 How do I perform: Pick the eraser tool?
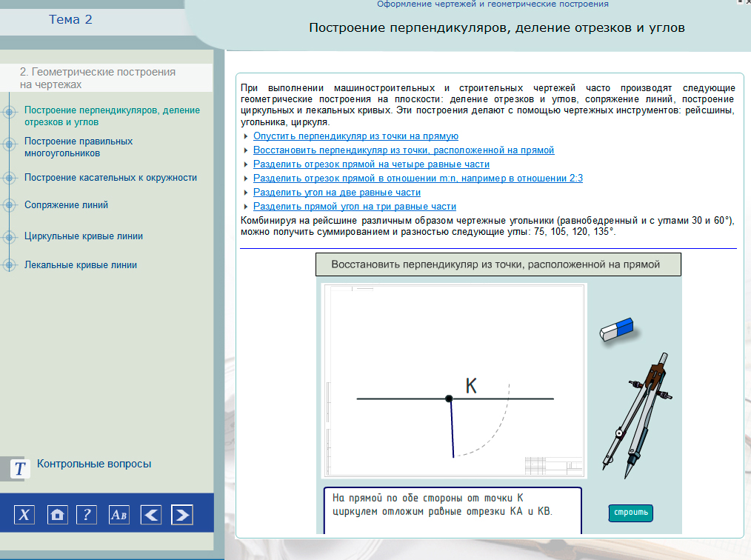[617, 329]
